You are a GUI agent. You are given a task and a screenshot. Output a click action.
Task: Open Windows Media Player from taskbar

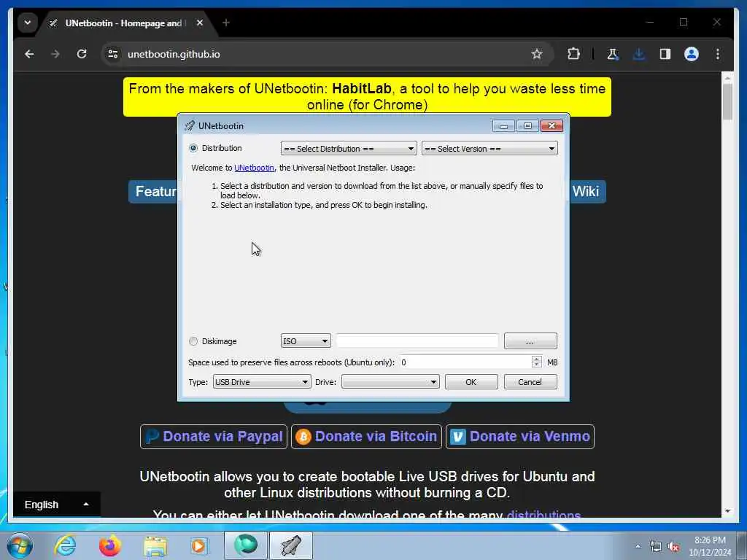pos(199,545)
